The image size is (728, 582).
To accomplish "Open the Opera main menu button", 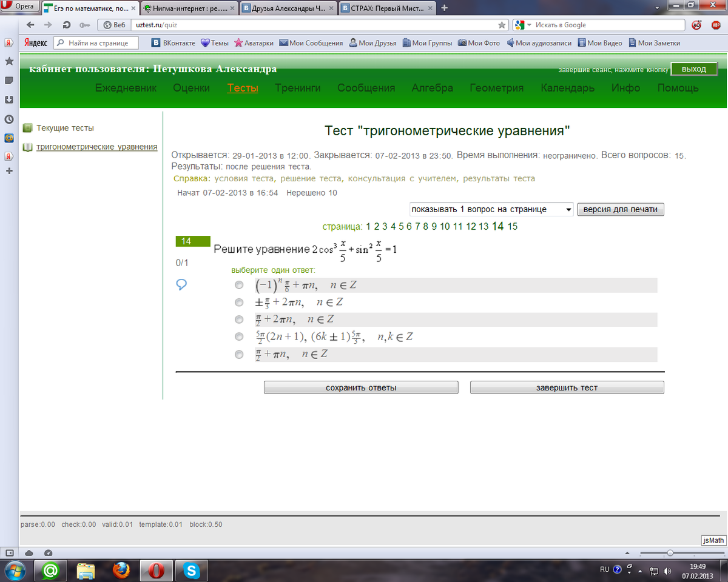I will tap(20, 7).
